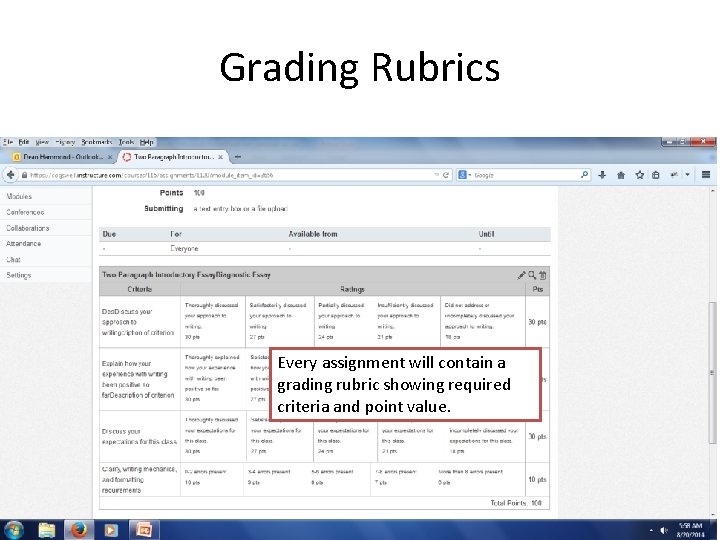
Task: Find a rubric with the magnifier icon
Action: coord(532,275)
